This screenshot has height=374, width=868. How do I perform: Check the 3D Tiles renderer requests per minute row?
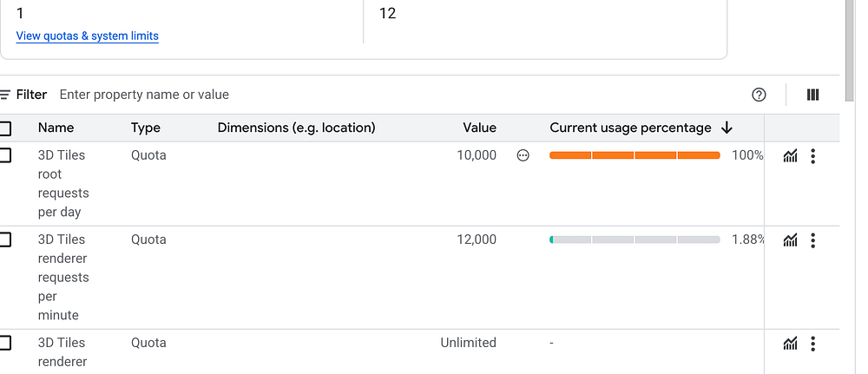tap(5, 239)
